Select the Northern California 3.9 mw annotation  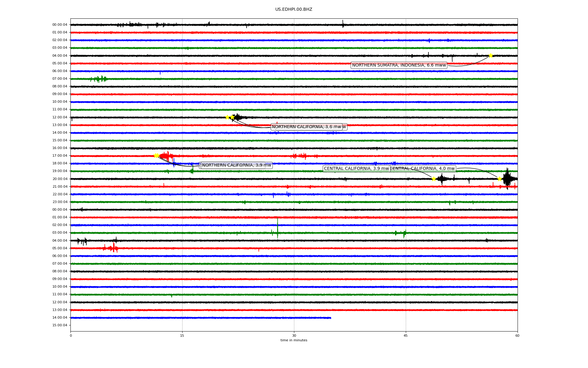click(x=236, y=165)
